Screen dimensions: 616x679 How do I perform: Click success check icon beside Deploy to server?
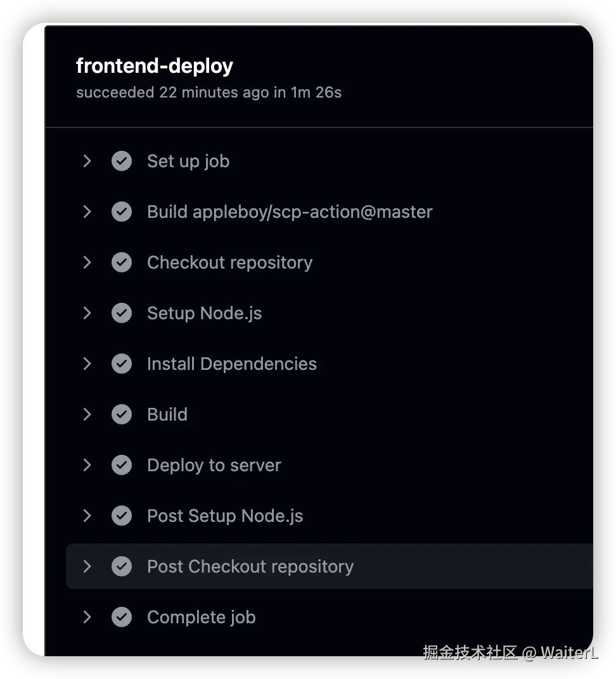pos(122,465)
